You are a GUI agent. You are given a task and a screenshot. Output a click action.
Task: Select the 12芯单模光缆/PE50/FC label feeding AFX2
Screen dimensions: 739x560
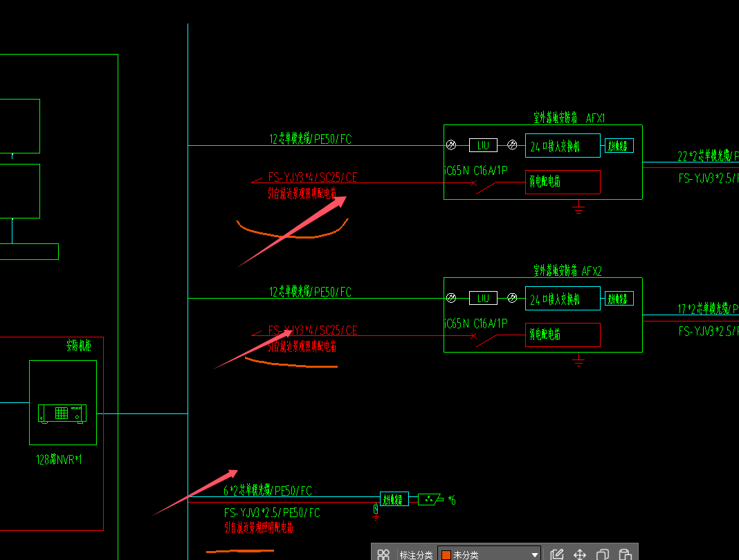[310, 292]
